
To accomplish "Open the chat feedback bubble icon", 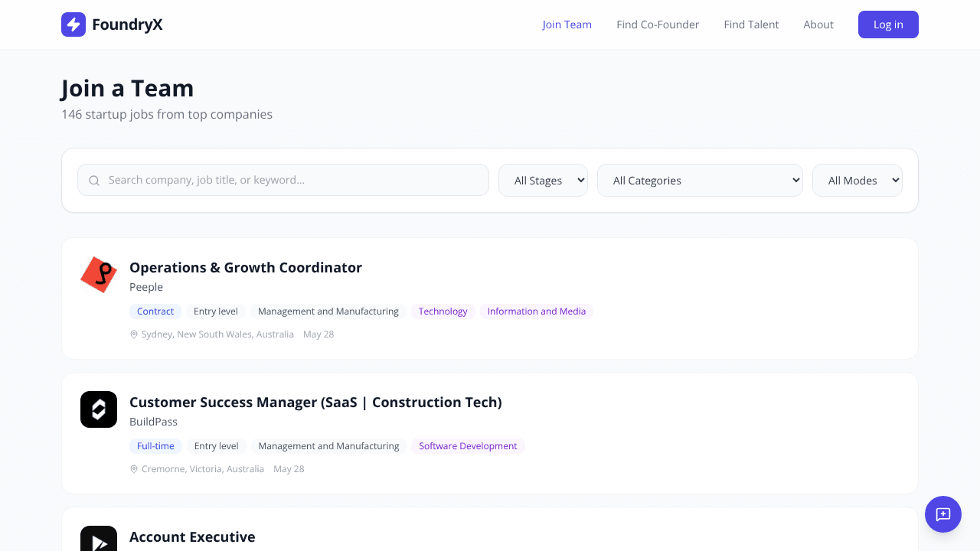I will (943, 514).
